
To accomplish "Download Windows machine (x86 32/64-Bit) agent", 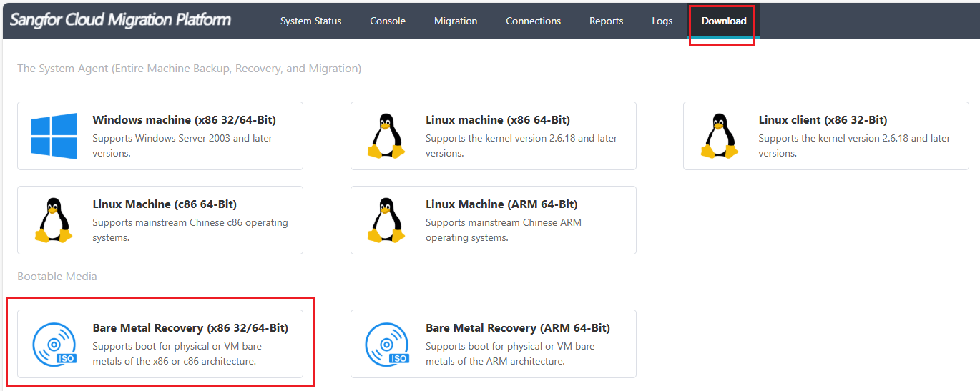I will pos(160,136).
